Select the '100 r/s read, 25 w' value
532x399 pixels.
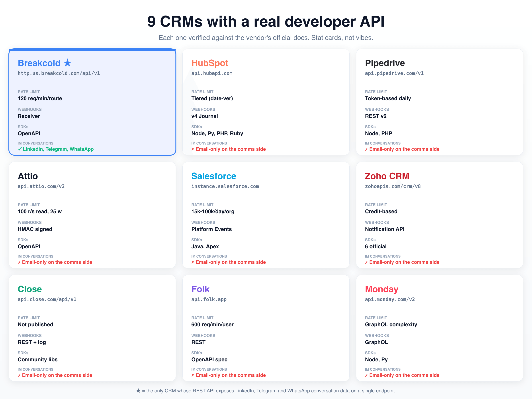pos(40,211)
